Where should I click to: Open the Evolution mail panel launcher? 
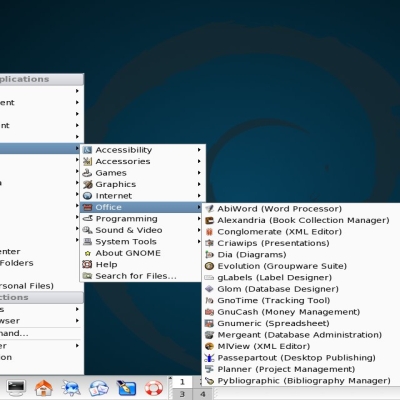pos(99,388)
